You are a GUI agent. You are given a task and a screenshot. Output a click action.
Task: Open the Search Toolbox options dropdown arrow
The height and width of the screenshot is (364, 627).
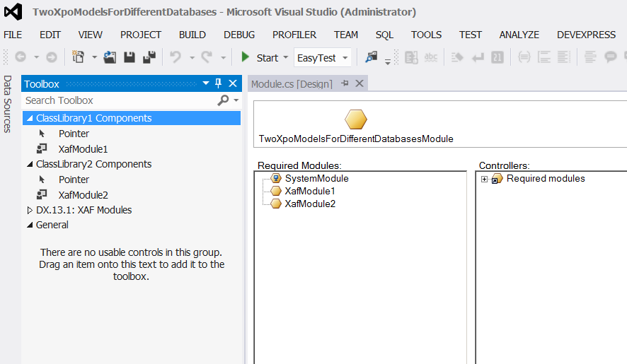coord(236,100)
